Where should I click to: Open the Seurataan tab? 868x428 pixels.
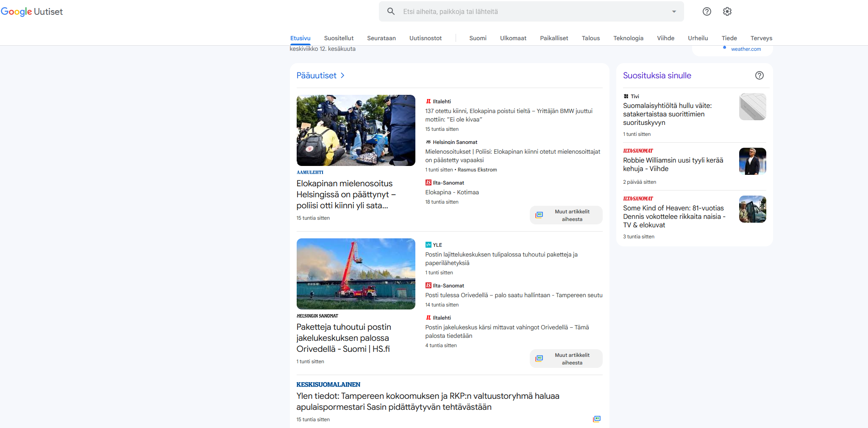(x=381, y=38)
